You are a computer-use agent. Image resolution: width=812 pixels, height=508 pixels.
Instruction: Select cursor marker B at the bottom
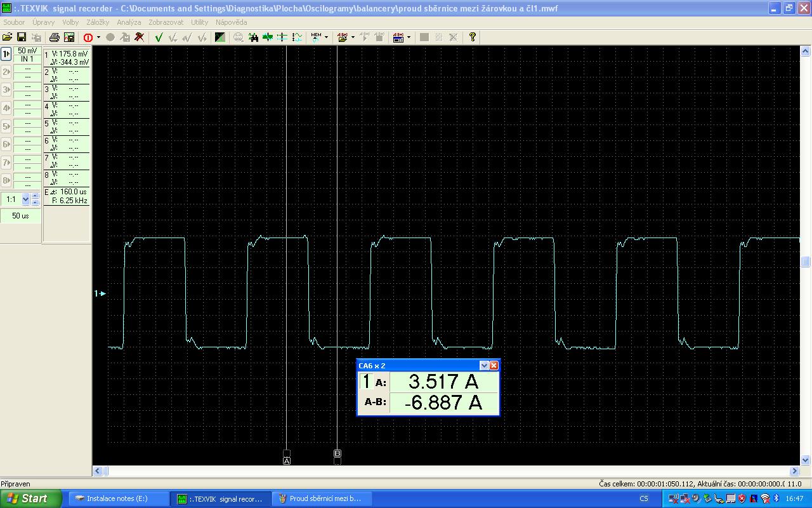click(337, 453)
